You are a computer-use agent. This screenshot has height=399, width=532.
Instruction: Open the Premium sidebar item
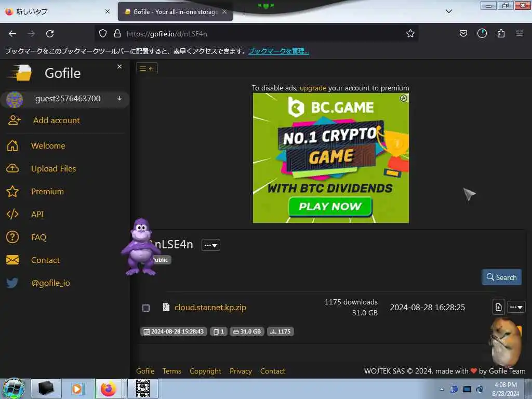click(47, 191)
